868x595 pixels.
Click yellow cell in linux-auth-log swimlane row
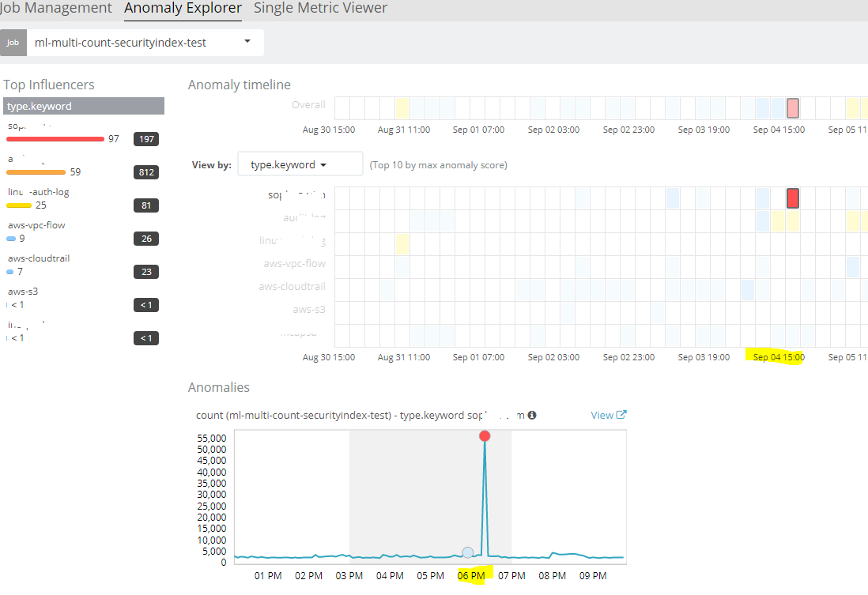[402, 244]
